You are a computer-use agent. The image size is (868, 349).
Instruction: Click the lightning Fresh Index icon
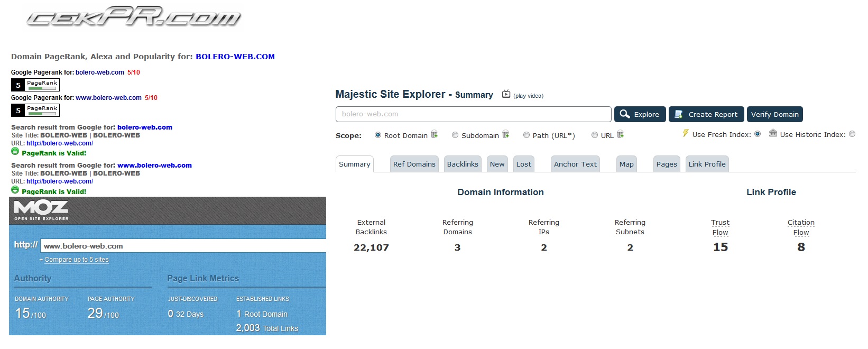(x=686, y=133)
